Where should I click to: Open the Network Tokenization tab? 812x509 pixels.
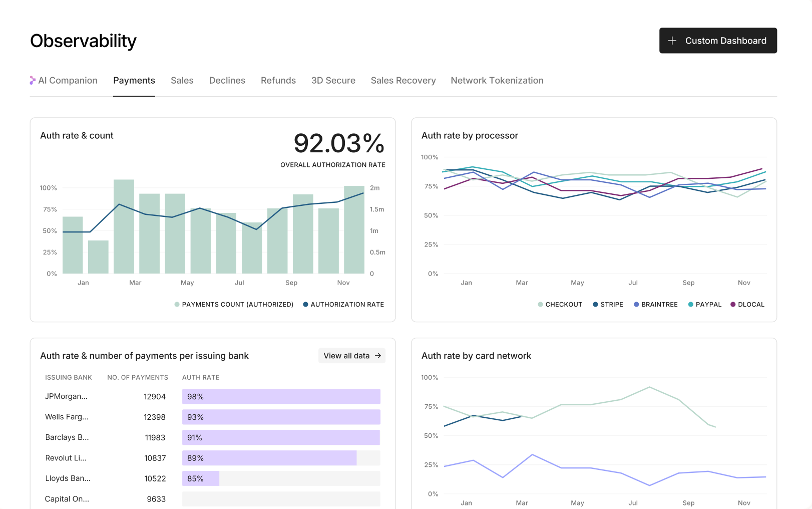click(497, 81)
